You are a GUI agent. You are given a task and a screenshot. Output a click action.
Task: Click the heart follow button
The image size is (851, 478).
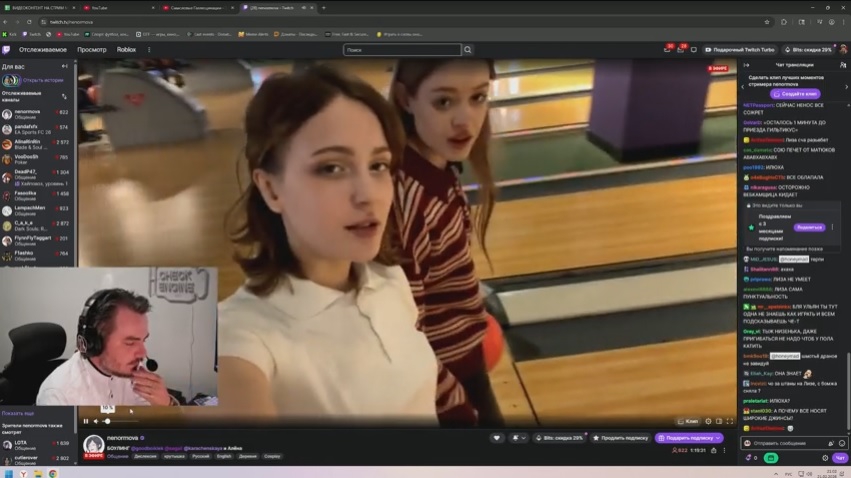coord(497,438)
